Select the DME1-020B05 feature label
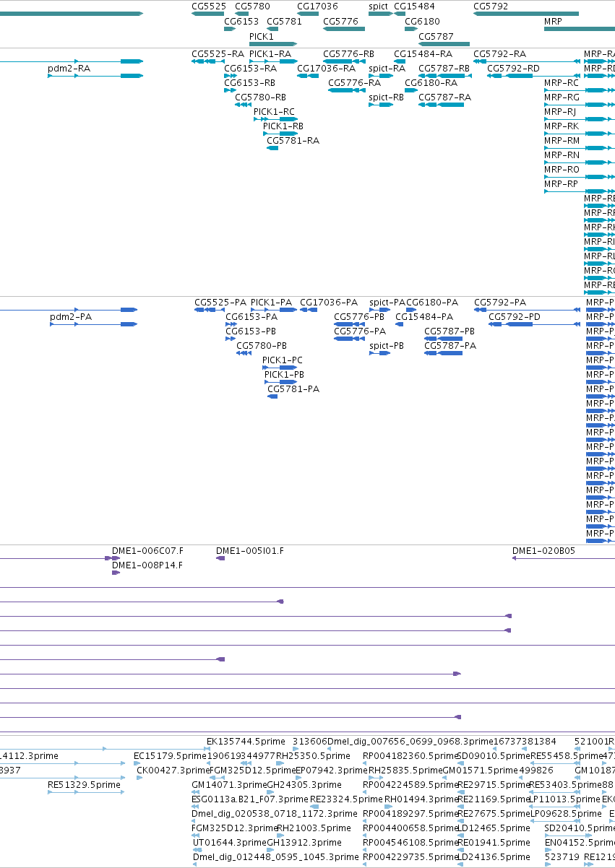 point(543,551)
